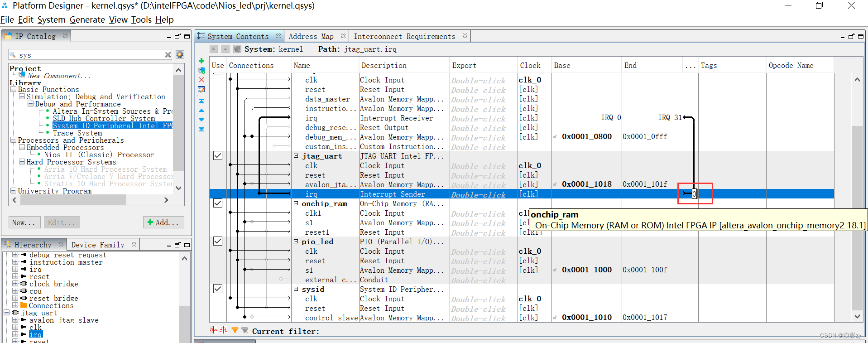Toggle the Use checkbox for sysid
The width and height of the screenshot is (868, 343).
[x=218, y=289]
